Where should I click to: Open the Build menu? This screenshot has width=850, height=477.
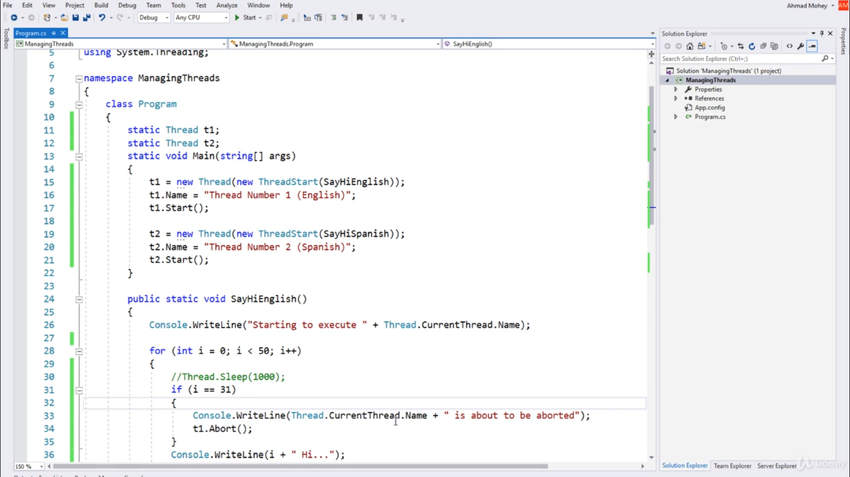(x=101, y=5)
